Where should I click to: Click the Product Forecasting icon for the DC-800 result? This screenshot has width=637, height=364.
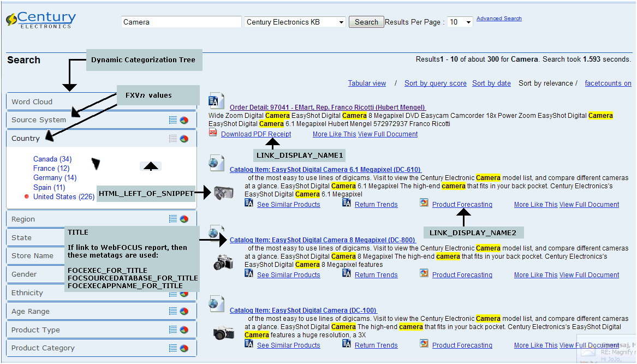point(424,275)
